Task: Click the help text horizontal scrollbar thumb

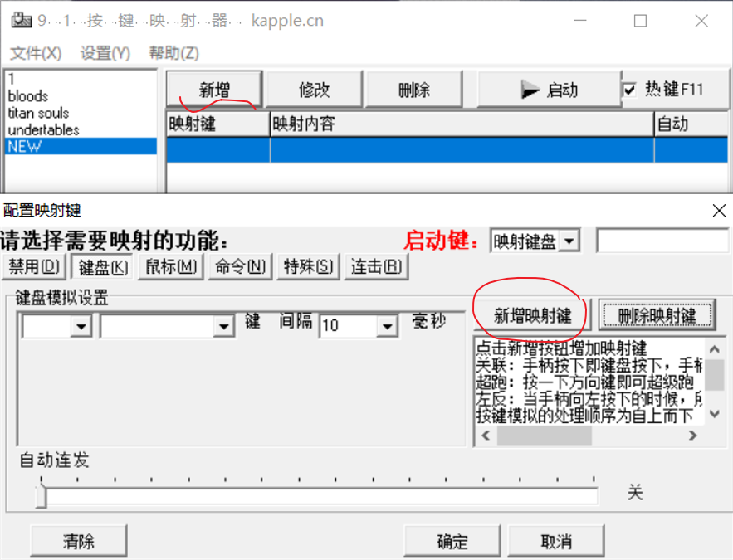Action: coord(544,436)
